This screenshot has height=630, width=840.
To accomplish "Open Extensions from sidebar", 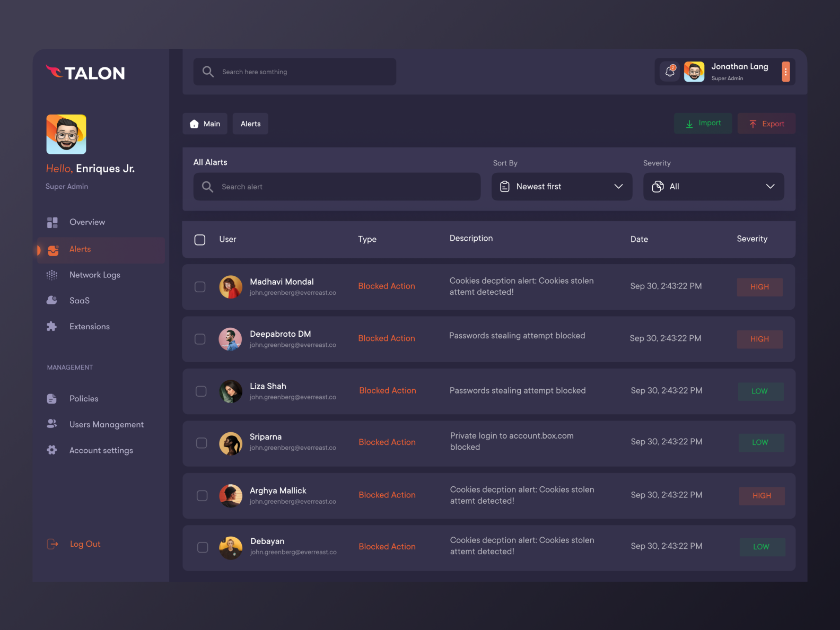I will 90,327.
